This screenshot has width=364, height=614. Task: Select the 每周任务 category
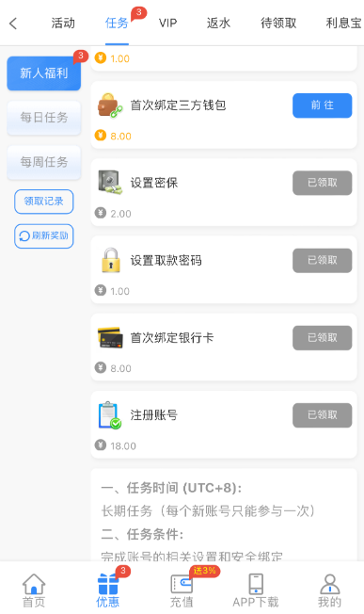(x=44, y=162)
